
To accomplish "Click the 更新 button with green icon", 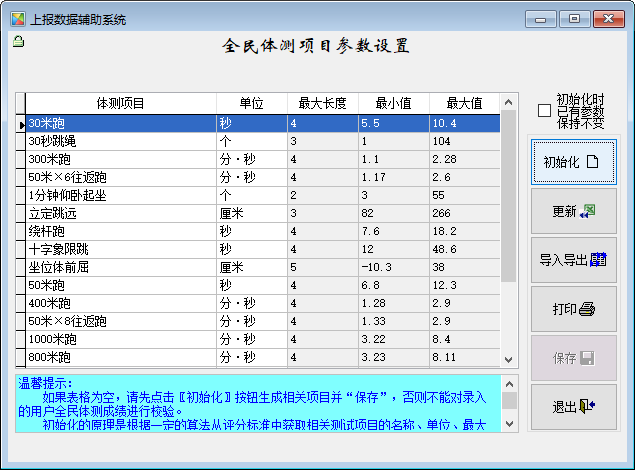I will click(x=573, y=211).
